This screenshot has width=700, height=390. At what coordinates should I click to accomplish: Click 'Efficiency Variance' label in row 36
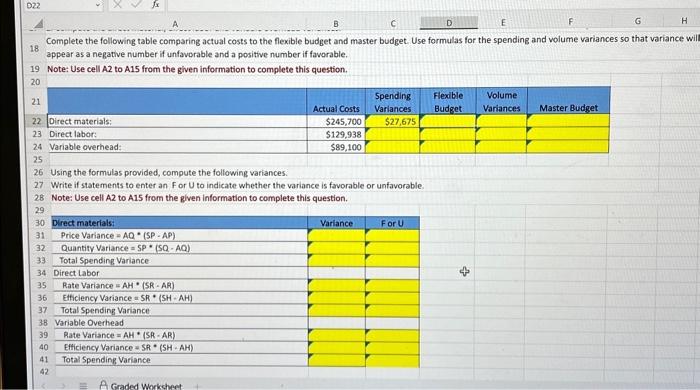[127, 298]
